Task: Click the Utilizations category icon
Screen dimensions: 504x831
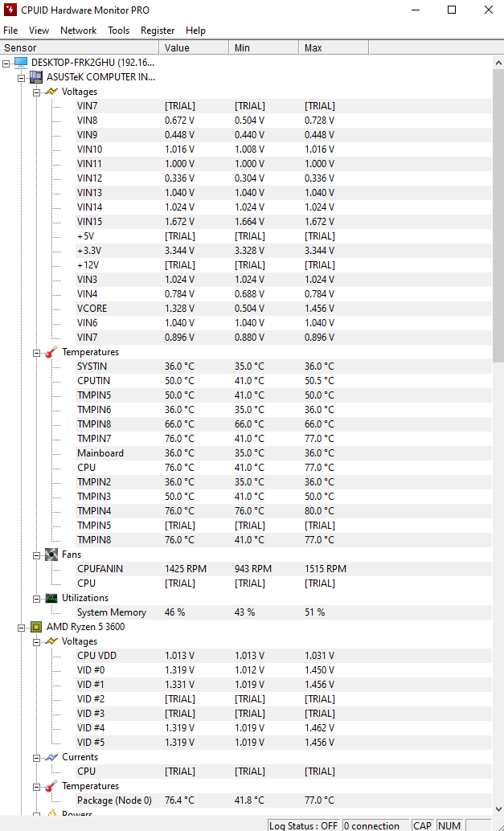Action: click(51, 598)
